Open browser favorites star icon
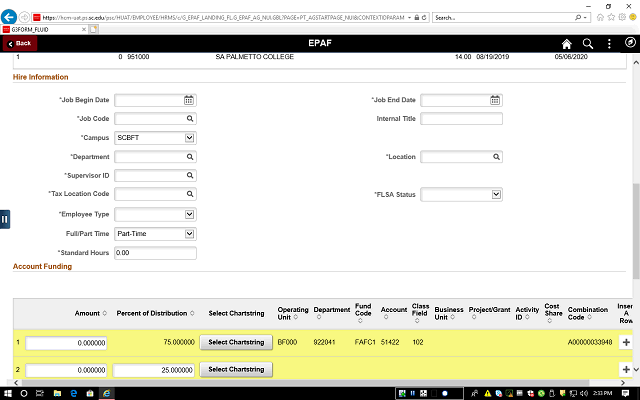The width and height of the screenshot is (640, 400). (611, 17)
